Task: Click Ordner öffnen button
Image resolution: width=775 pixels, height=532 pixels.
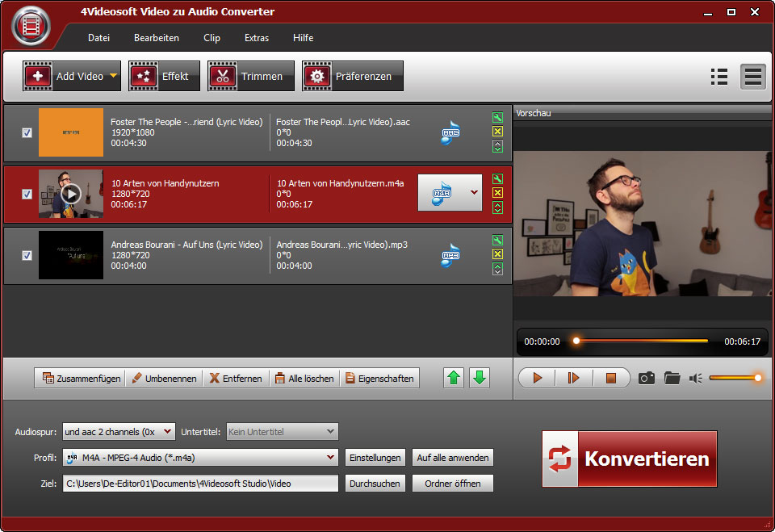Action: coord(453,484)
